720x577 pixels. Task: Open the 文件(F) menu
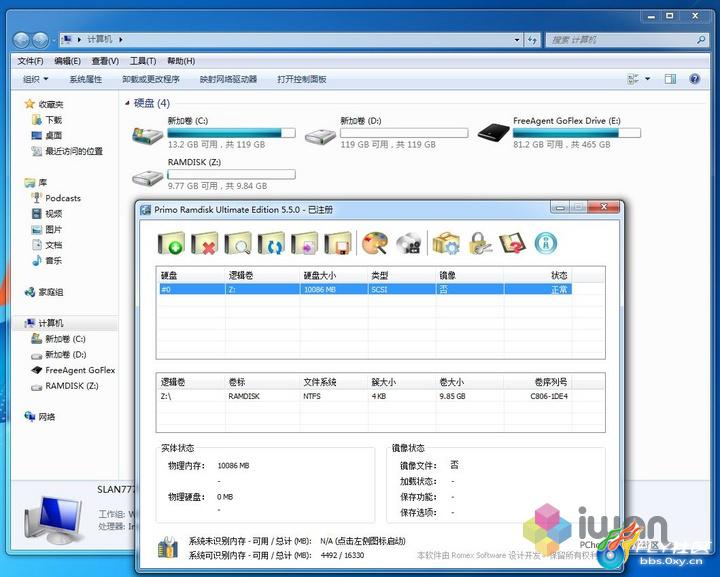30,61
